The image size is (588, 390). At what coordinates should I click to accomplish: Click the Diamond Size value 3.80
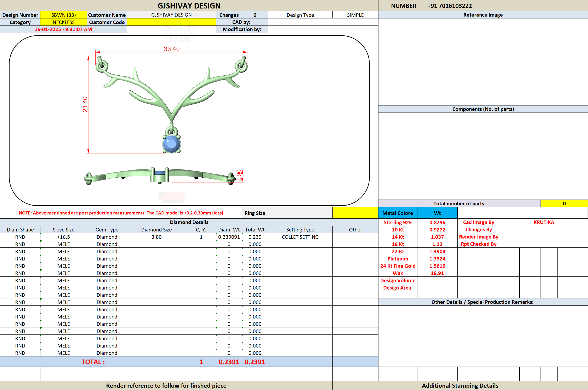tap(156, 237)
